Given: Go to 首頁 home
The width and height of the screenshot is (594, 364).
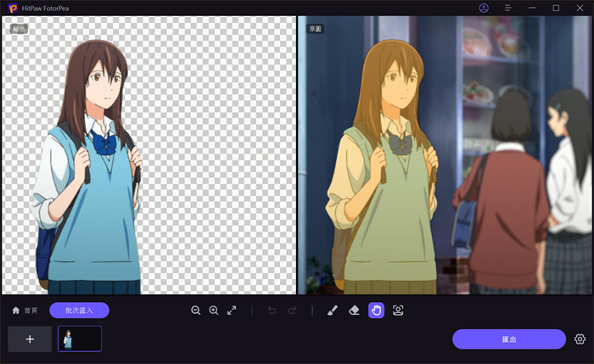Looking at the screenshot, I should click(x=25, y=311).
